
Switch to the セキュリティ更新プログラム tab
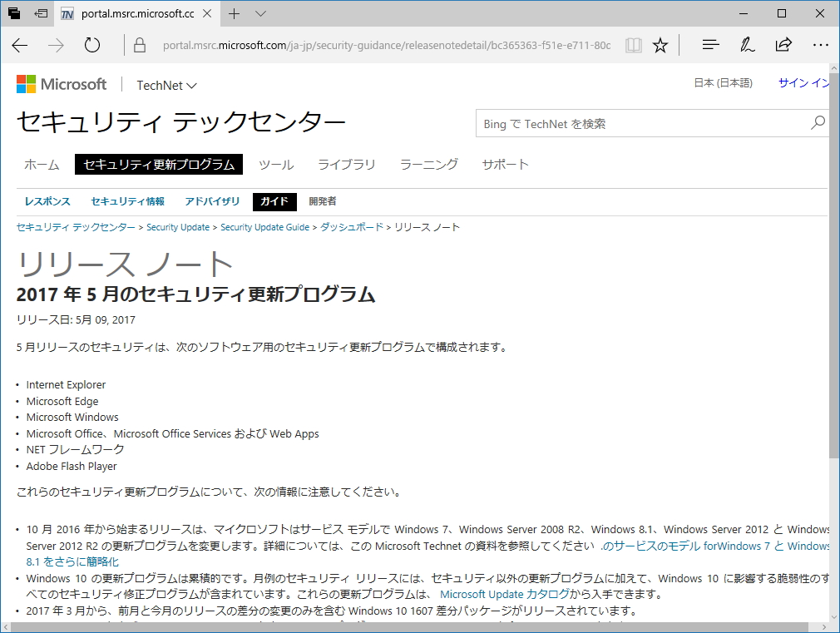(x=158, y=164)
